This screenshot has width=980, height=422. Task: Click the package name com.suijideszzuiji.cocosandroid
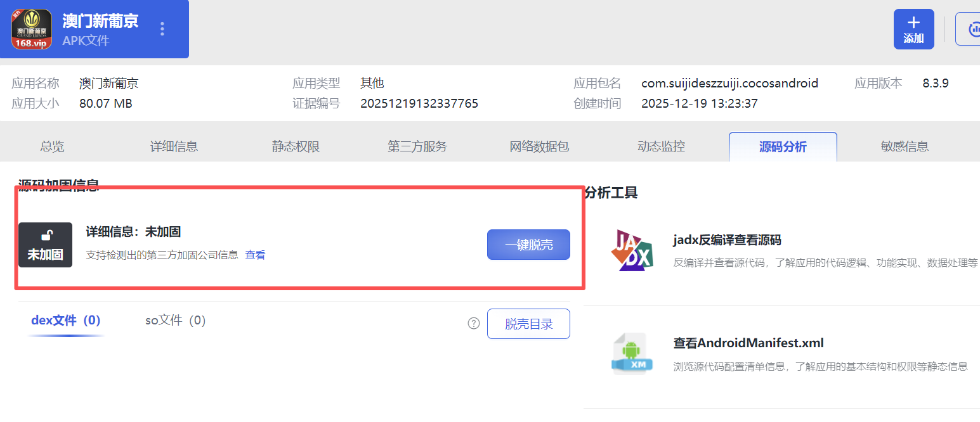(729, 83)
